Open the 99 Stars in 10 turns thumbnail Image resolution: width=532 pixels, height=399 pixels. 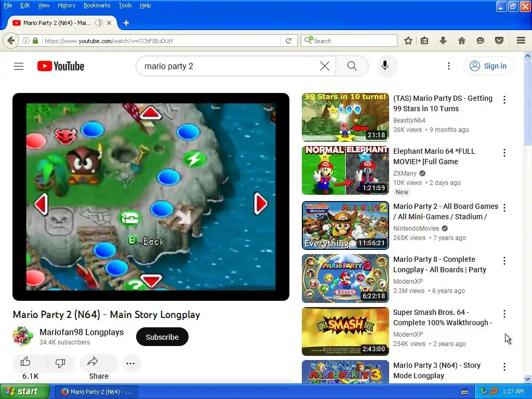coord(345,117)
